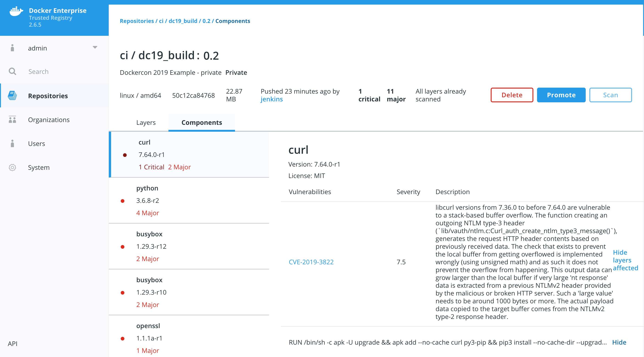Click the Users person icon
This screenshot has width=644, height=357.
point(12,143)
